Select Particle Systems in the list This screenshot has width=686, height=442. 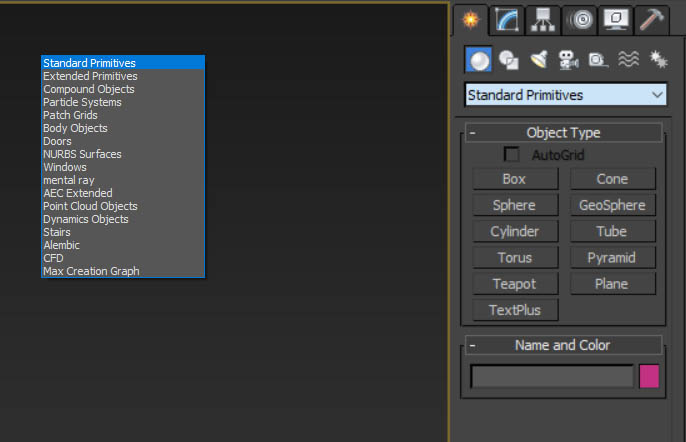[x=123, y=102]
